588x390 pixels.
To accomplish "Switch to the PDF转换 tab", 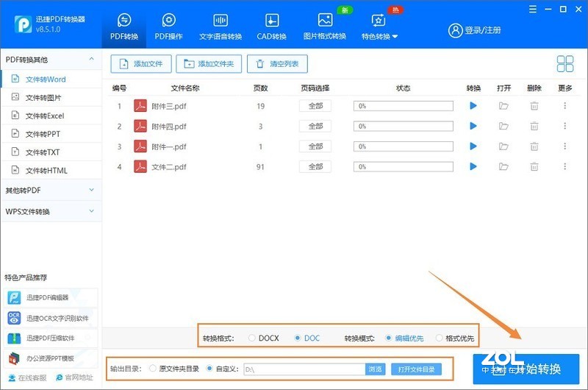I will (124, 26).
